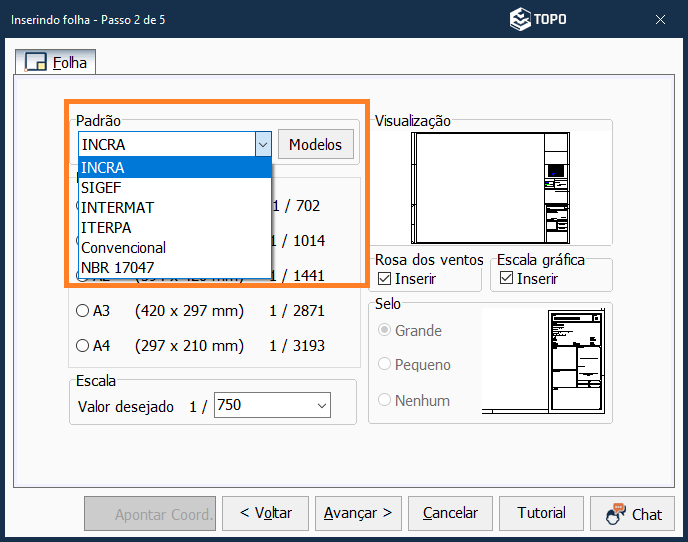The image size is (688, 542).
Task: Toggle Escala gráfica Inserir checkbox
Action: (506, 278)
